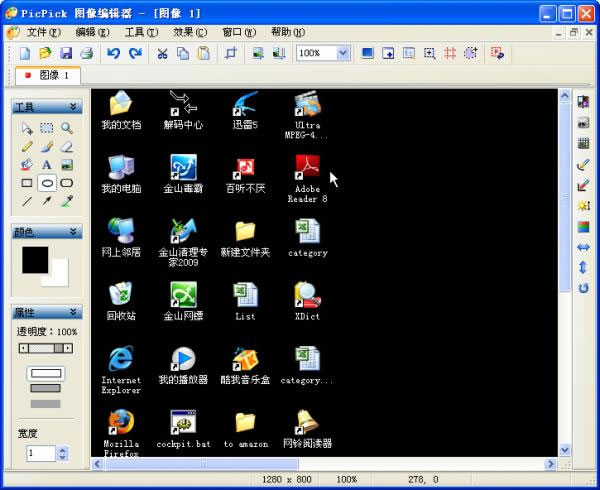Open the 效果(C) menu
Image resolution: width=600 pixels, height=490 pixels.
click(190, 33)
